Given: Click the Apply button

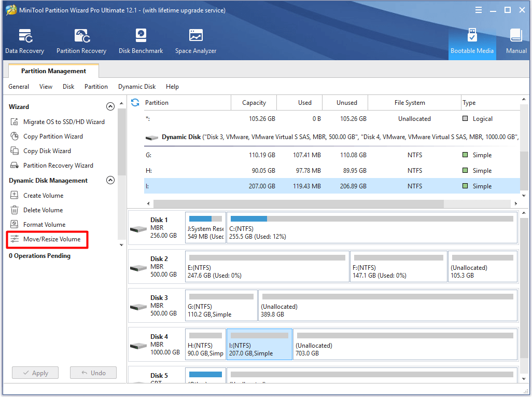Looking at the screenshot, I should coord(35,373).
